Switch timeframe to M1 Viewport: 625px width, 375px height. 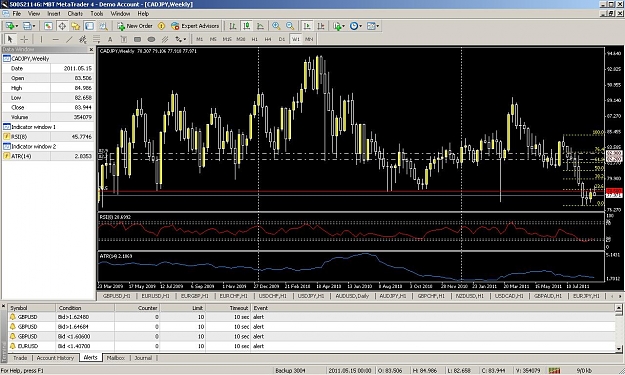point(200,39)
